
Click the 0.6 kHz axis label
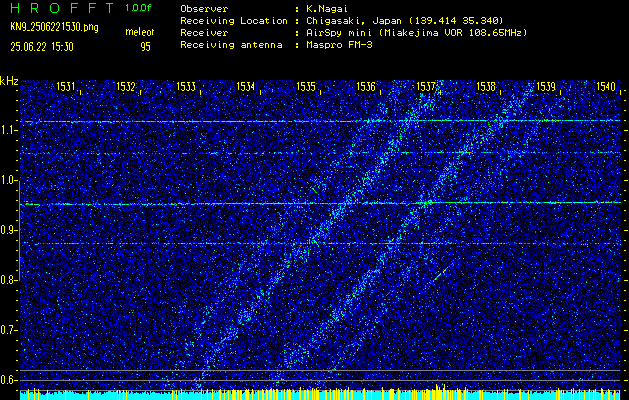[x=8, y=379]
